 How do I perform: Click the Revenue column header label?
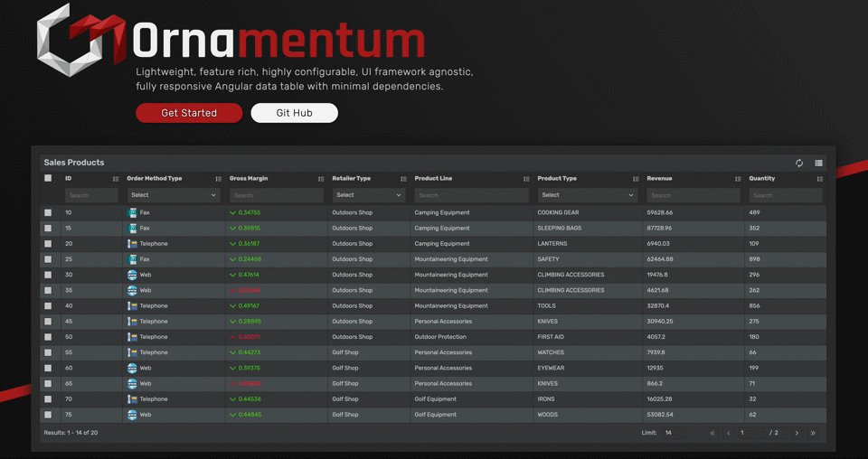[659, 179]
